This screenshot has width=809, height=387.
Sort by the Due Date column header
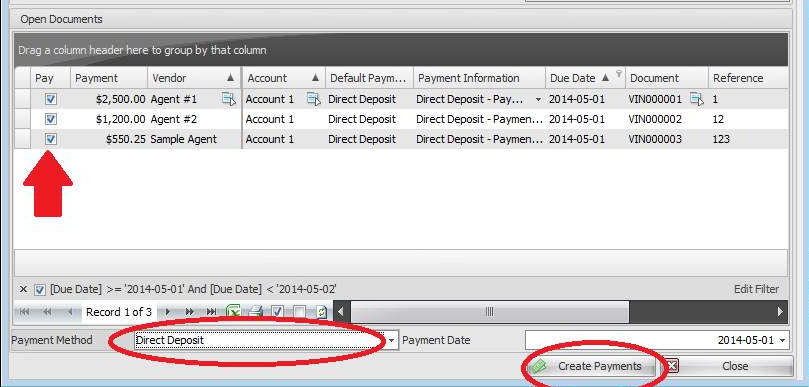pyautogui.click(x=585, y=78)
